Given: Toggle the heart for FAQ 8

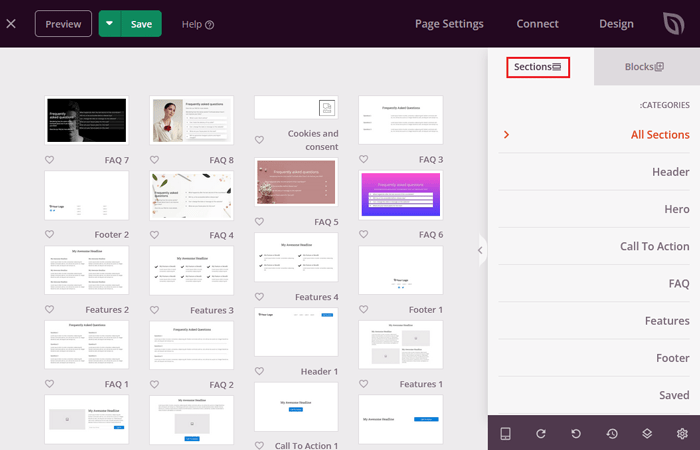Looking at the screenshot, I should tap(155, 160).
